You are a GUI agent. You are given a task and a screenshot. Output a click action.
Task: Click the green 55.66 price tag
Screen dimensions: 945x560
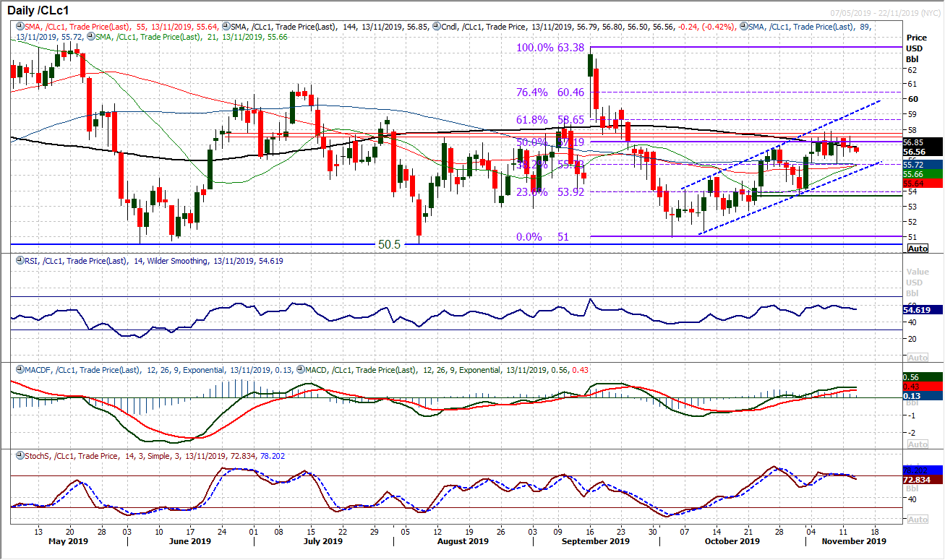[923, 174]
